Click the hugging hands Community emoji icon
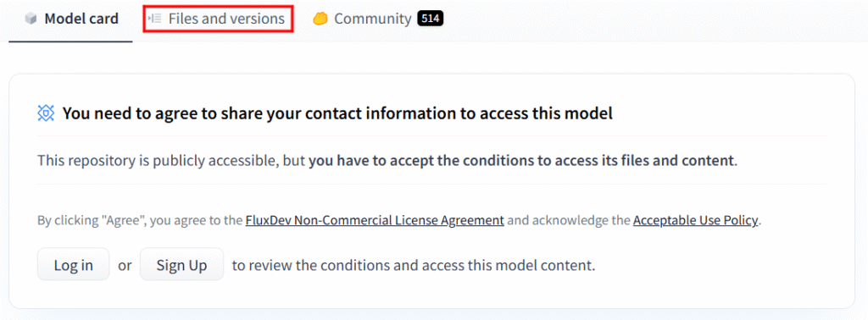The width and height of the screenshot is (868, 320). point(320,19)
